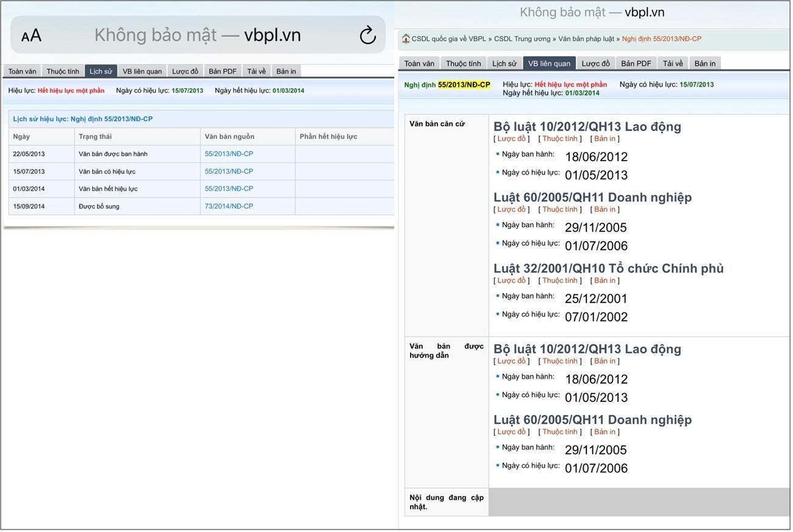The height and width of the screenshot is (532, 793).
Task: Open Luật 60/2005/QH11 under Văn bản được hướng dẫn
Action: 593,420
